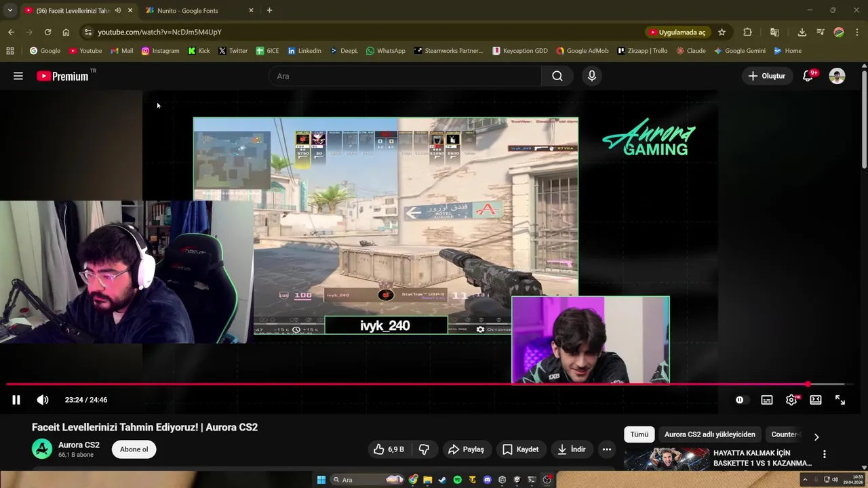Go to the YouTube Premium home logo
Image resolution: width=868 pixels, height=488 pixels.
(62, 76)
